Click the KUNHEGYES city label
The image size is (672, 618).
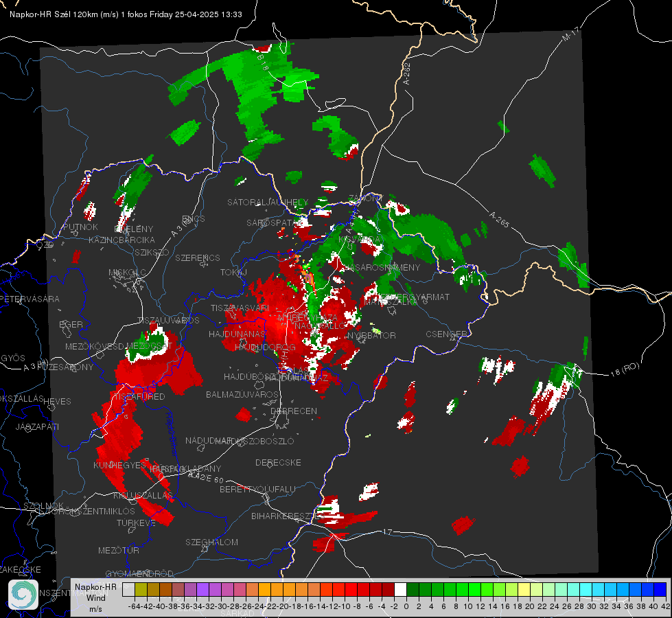[x=119, y=465]
